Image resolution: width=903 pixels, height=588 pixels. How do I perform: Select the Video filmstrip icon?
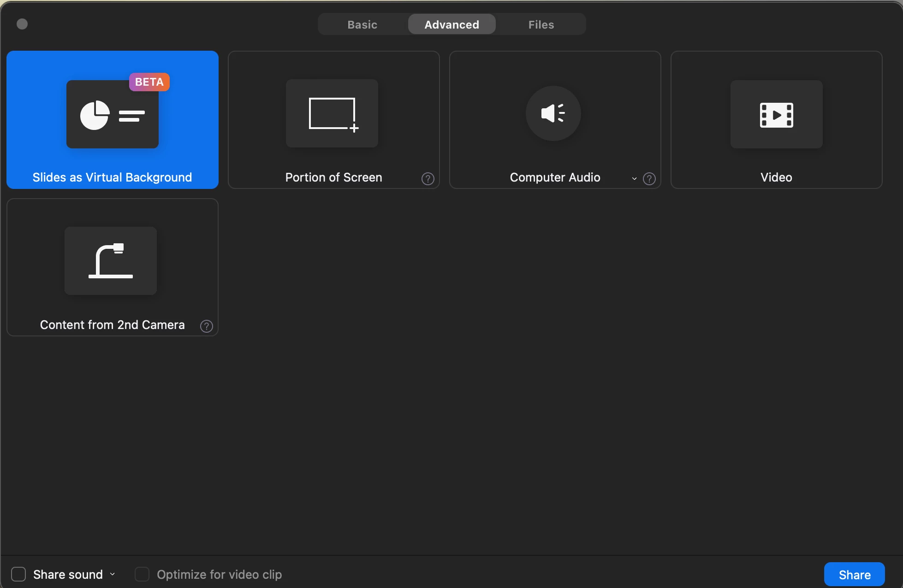coord(776,114)
